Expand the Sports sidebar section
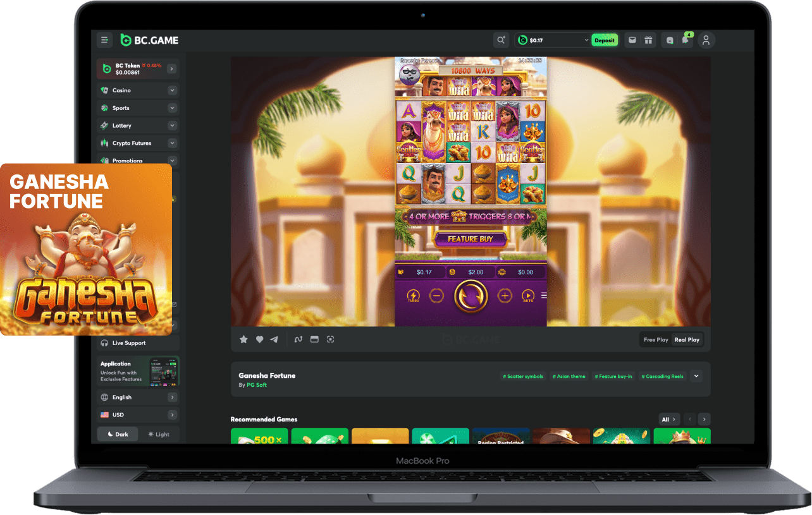The width and height of the screenshot is (812, 515). (172, 108)
